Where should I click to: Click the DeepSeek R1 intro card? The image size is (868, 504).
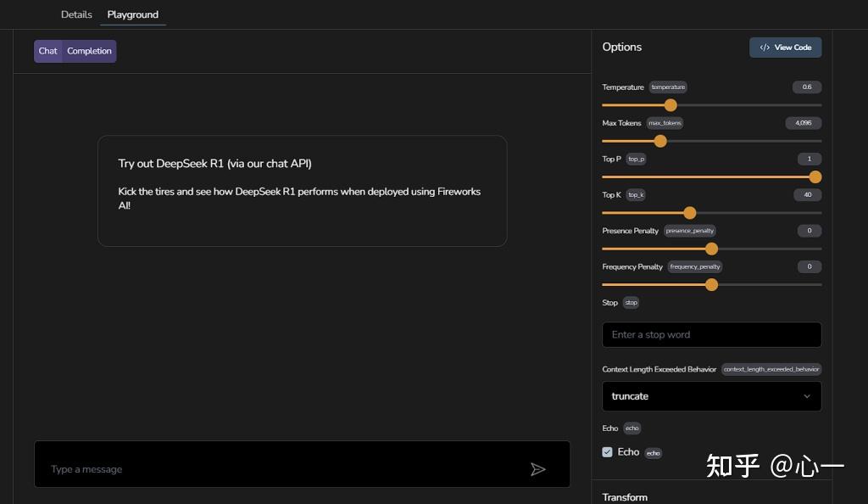(x=302, y=191)
